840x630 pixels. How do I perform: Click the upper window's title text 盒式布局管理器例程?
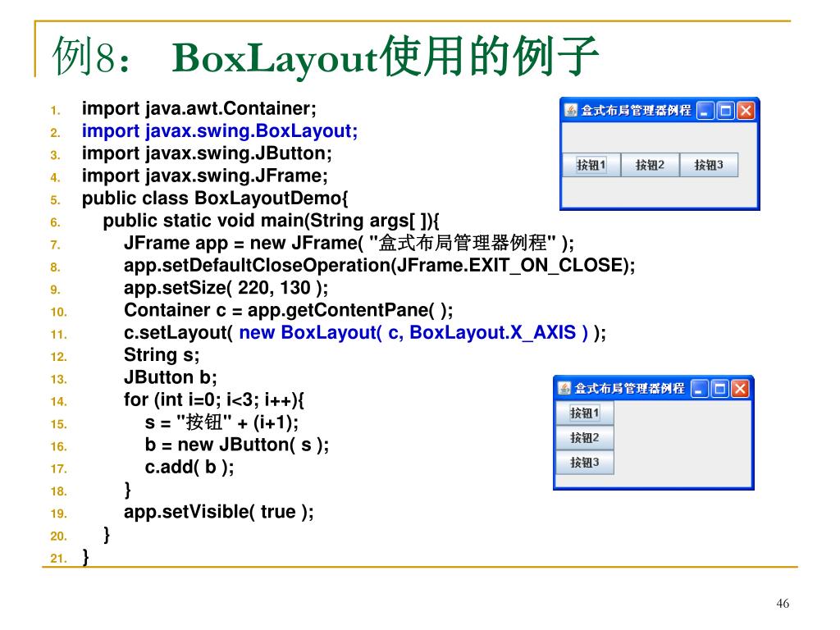636,111
